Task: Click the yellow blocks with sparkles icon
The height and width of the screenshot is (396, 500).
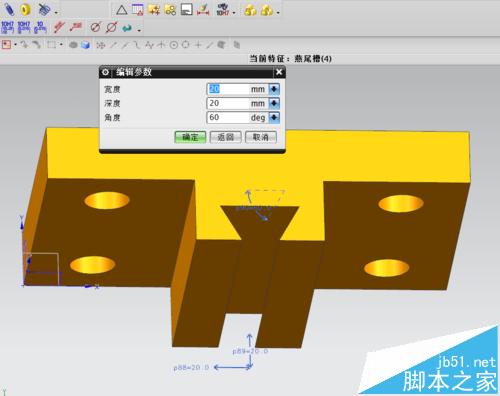Action: pos(154,10)
